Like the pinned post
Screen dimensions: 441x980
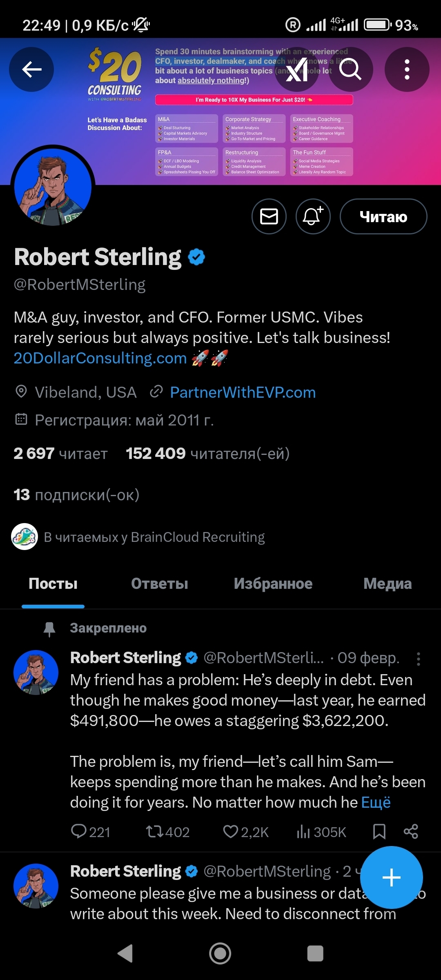click(x=245, y=832)
